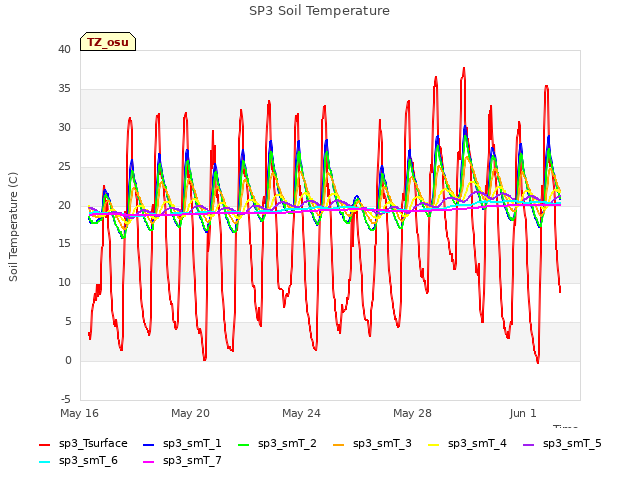The image size is (640, 480).
Task: Click the red sp3_Tsurface legend swatch
Action: [44, 444]
